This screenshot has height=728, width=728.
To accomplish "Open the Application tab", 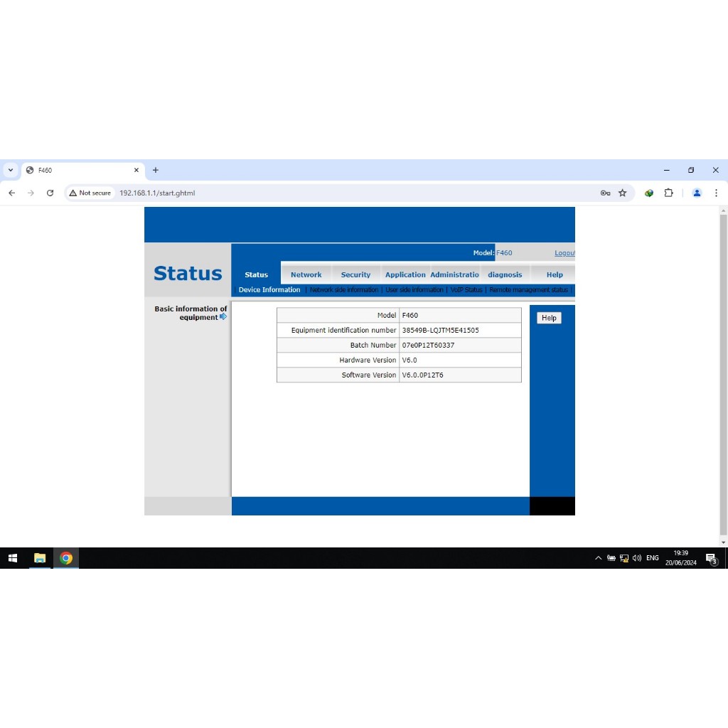I will 405,275.
